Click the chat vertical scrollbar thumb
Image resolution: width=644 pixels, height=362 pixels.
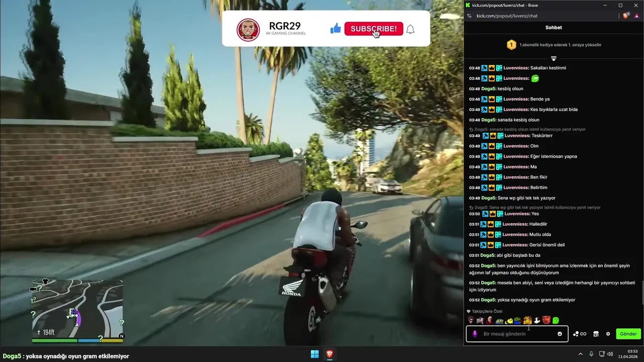click(642, 294)
